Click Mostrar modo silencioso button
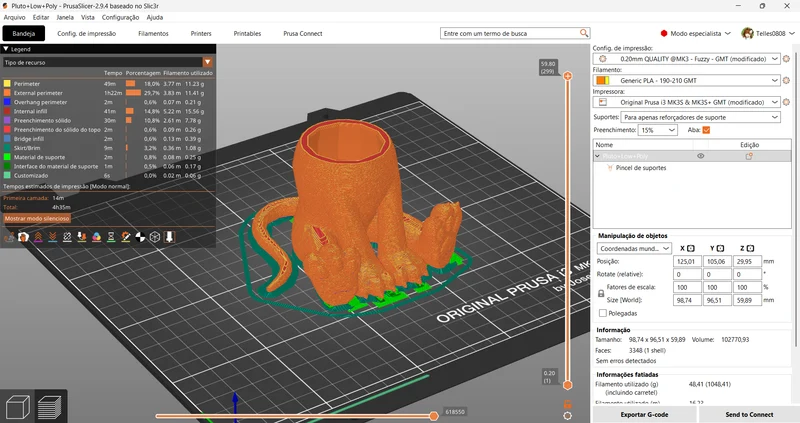Viewport: 800px width, 423px height. [37, 218]
